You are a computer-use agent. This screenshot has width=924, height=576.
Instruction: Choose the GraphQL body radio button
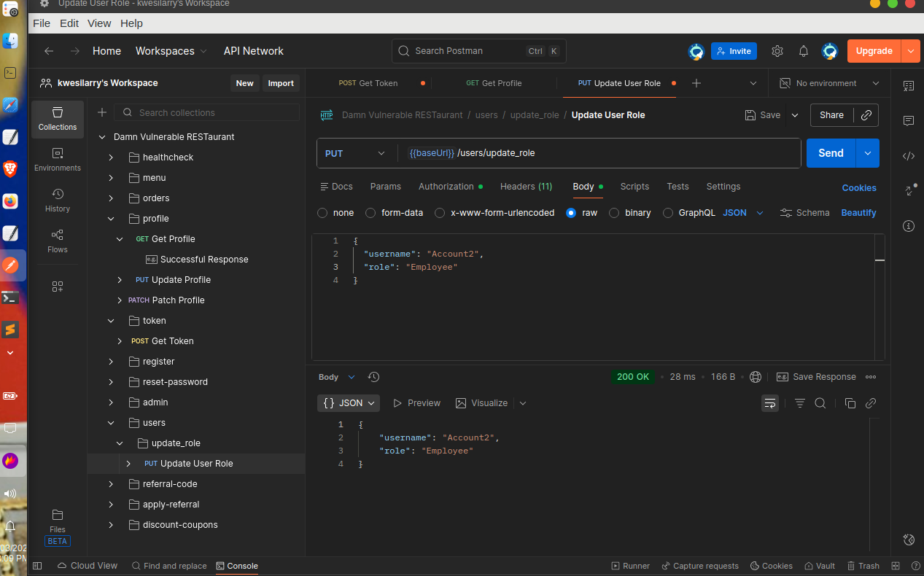(668, 213)
